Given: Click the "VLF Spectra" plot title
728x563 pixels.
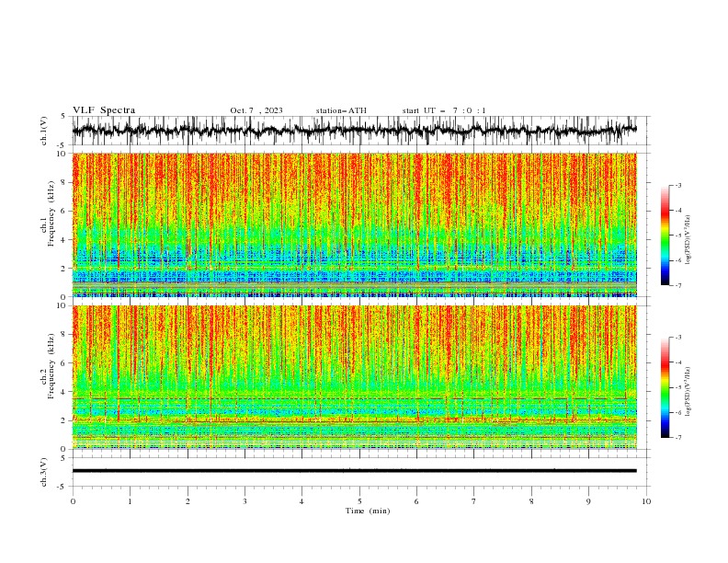Looking at the screenshot, I should pyautogui.click(x=104, y=110).
